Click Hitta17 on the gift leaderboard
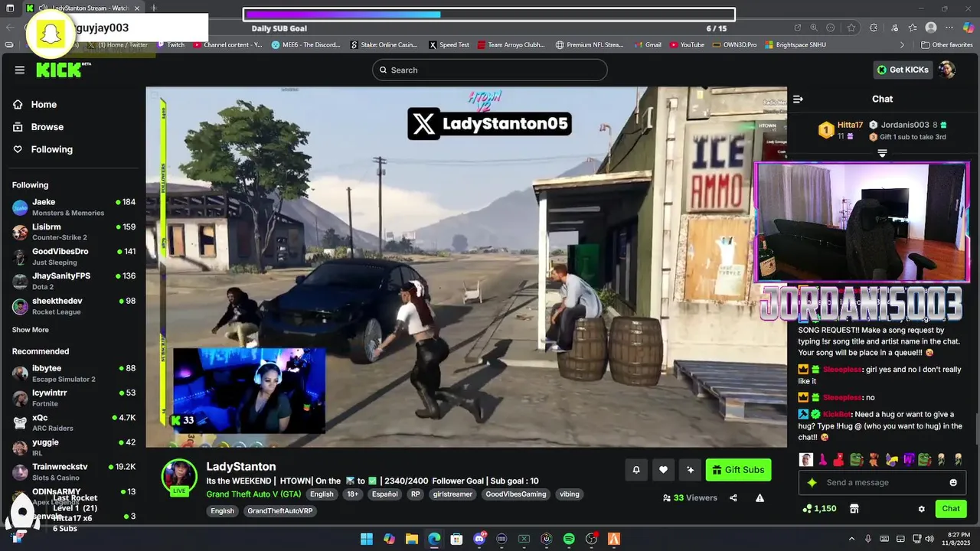This screenshot has height=551, width=980. [x=850, y=125]
